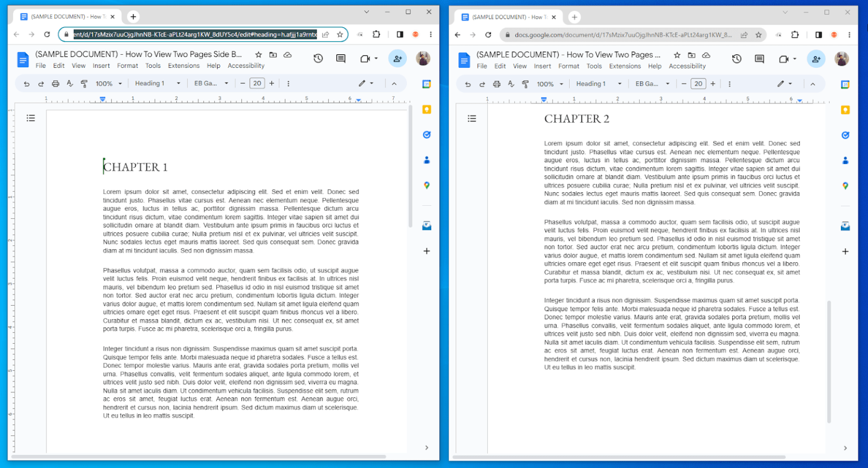Click Share button in right window
The width and height of the screenshot is (868, 468).
click(816, 59)
